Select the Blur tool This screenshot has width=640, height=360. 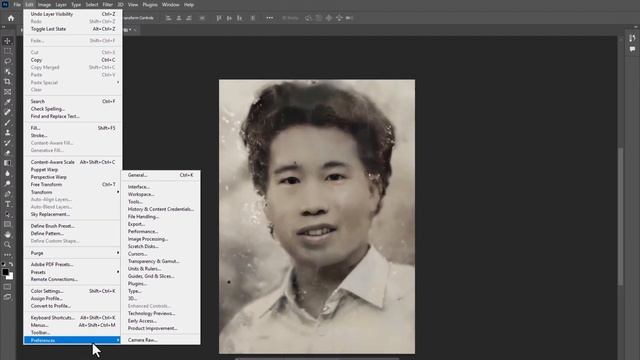pyautogui.click(x=7, y=173)
